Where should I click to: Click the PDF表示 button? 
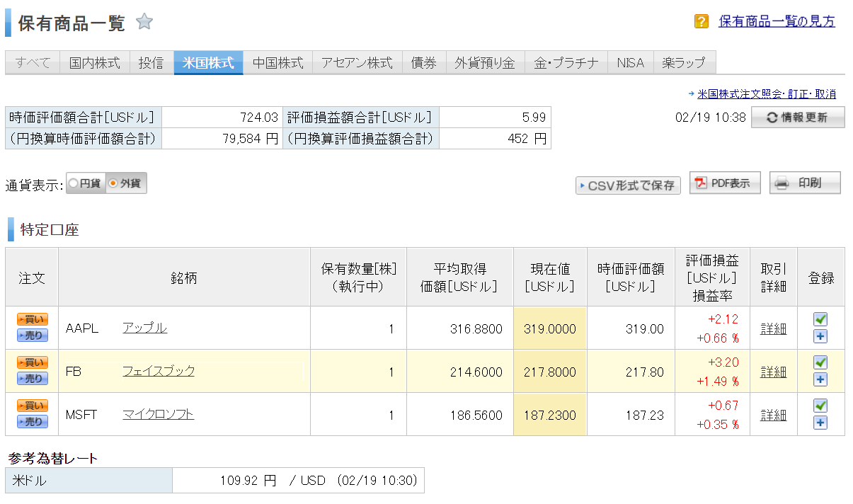(x=725, y=183)
